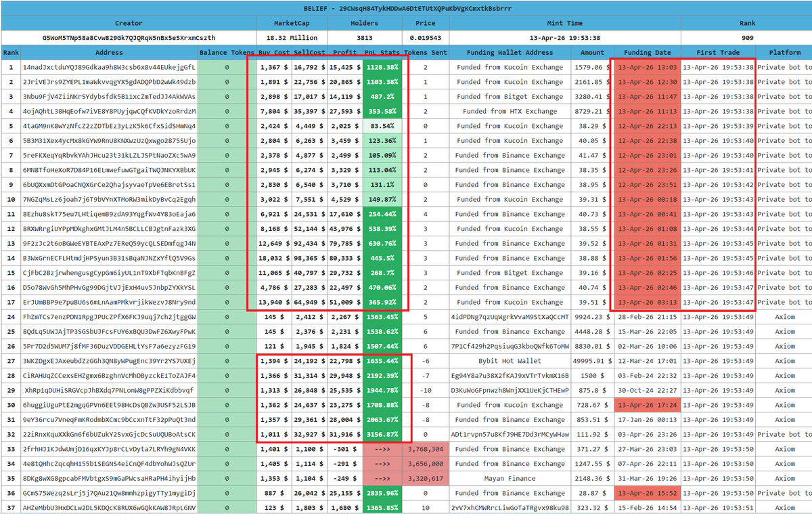Click the 1563.45% PnL cell

(382, 317)
